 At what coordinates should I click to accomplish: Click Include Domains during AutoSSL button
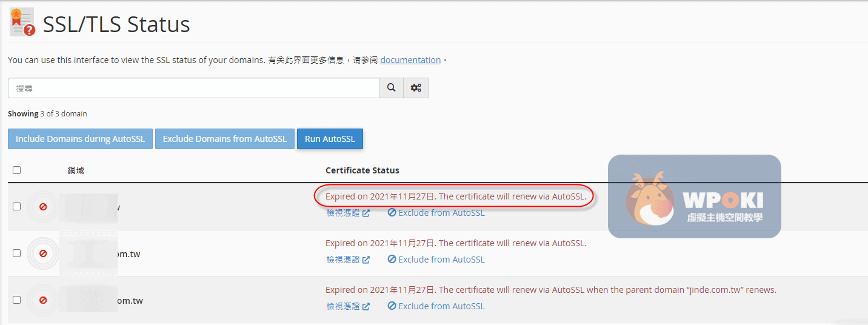tap(80, 139)
